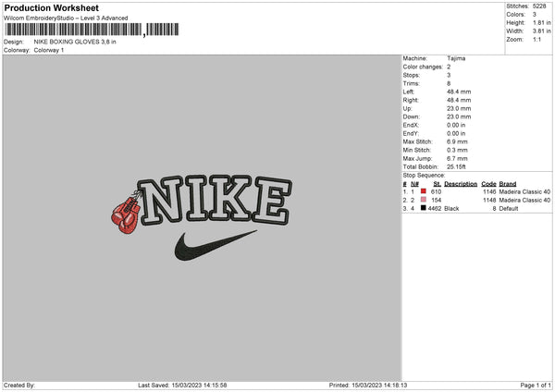Click the barcode at top of worksheet

pos(92,30)
